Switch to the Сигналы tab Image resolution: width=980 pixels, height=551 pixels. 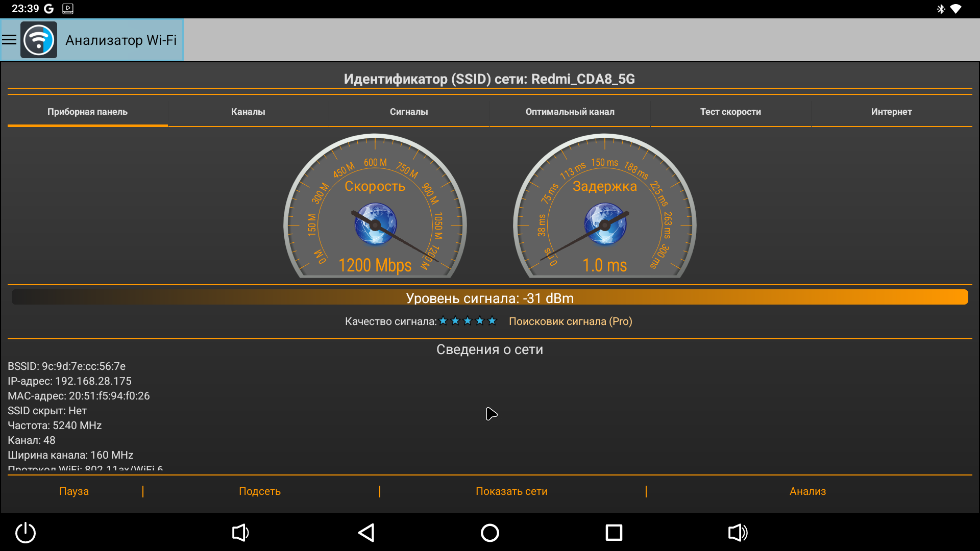[x=409, y=112]
